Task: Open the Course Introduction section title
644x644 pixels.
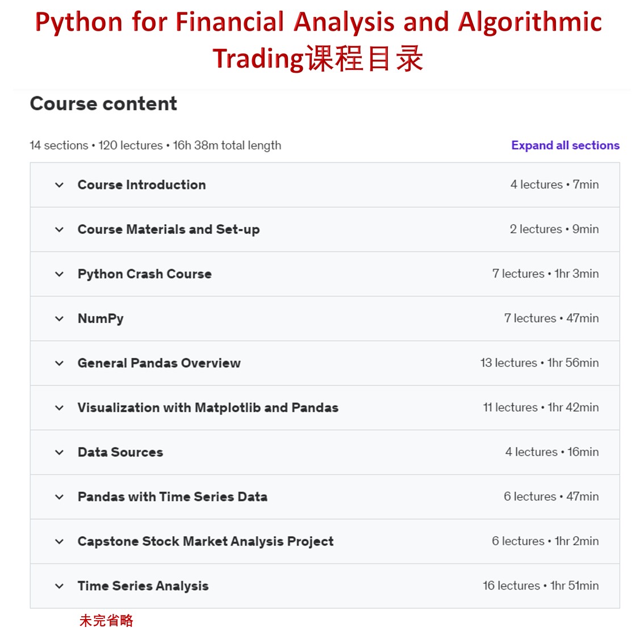Action: (142, 185)
